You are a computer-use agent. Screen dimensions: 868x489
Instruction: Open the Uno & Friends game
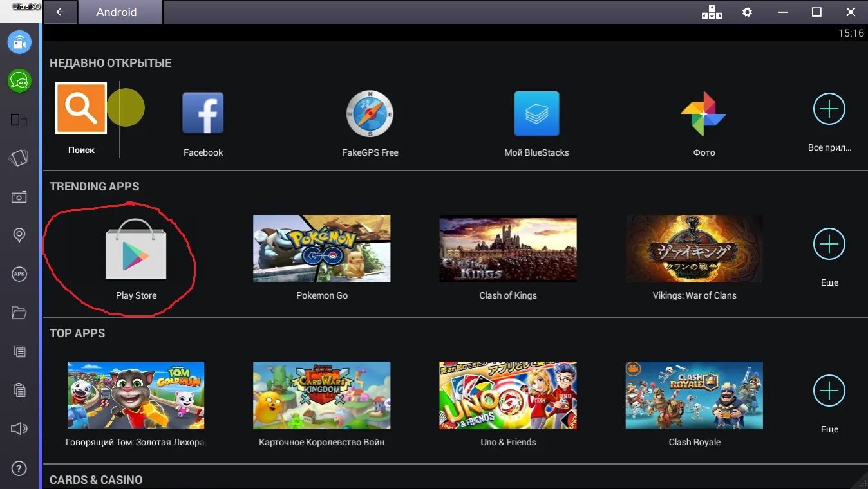coord(508,395)
